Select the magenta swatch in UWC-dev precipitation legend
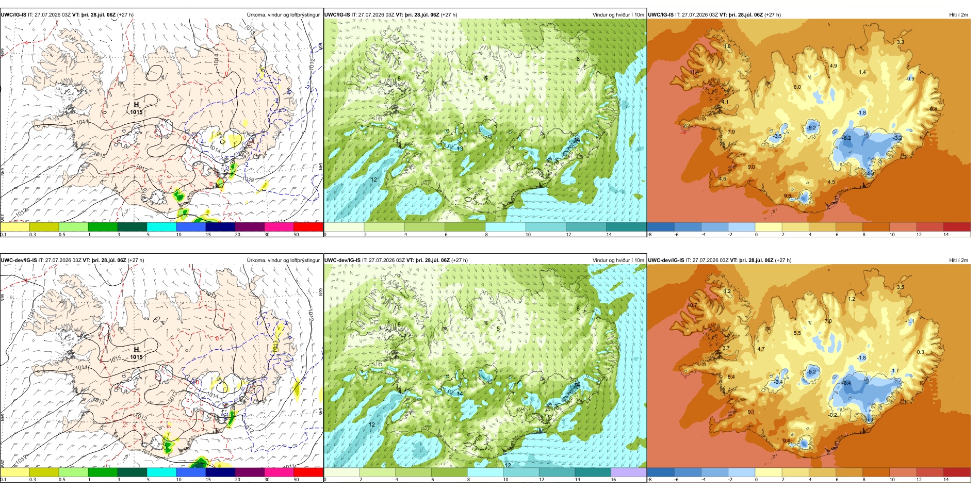Screen dimensions: 980x490 [279, 472]
